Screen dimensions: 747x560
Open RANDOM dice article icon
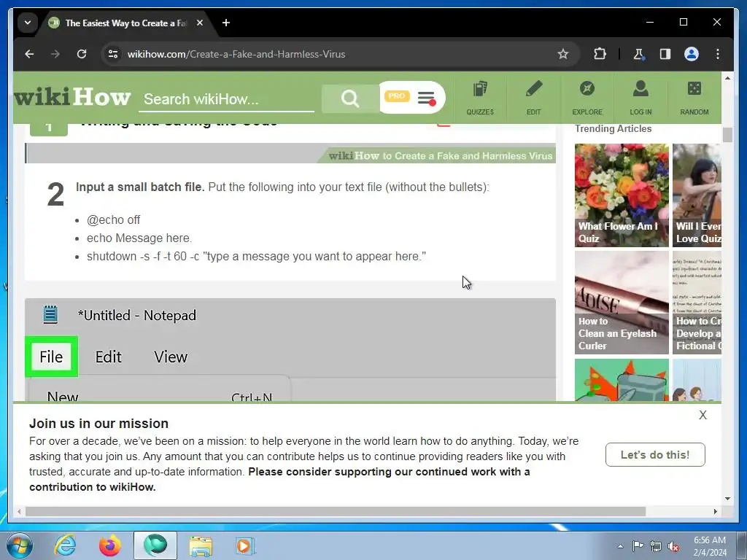pos(694,98)
